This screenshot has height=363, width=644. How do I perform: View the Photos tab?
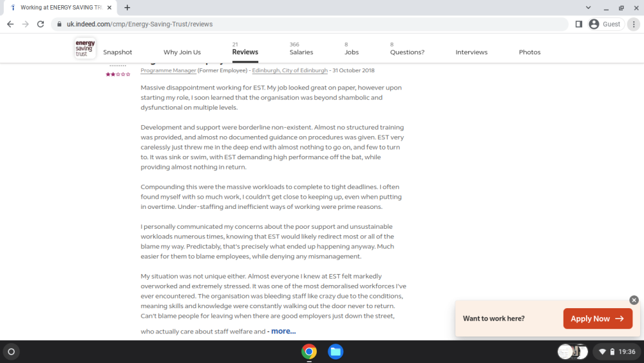529,52
